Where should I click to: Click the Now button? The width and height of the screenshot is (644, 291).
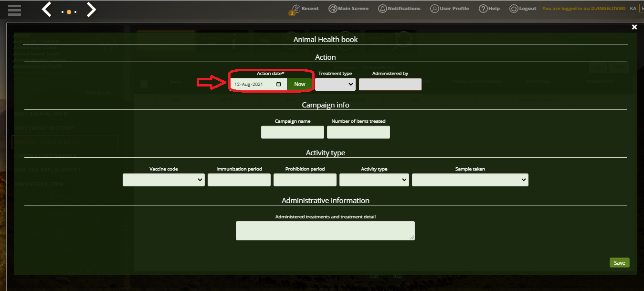click(299, 84)
